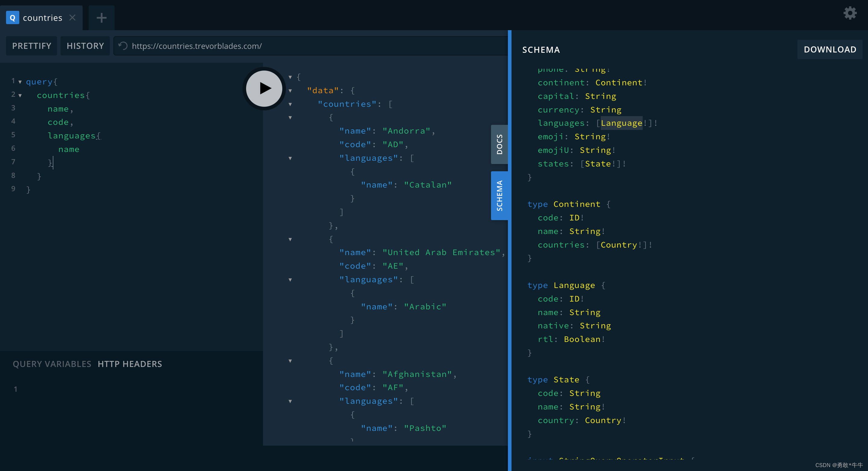Switch to HTTP HEADERS tab
The image size is (868, 471).
pos(130,364)
